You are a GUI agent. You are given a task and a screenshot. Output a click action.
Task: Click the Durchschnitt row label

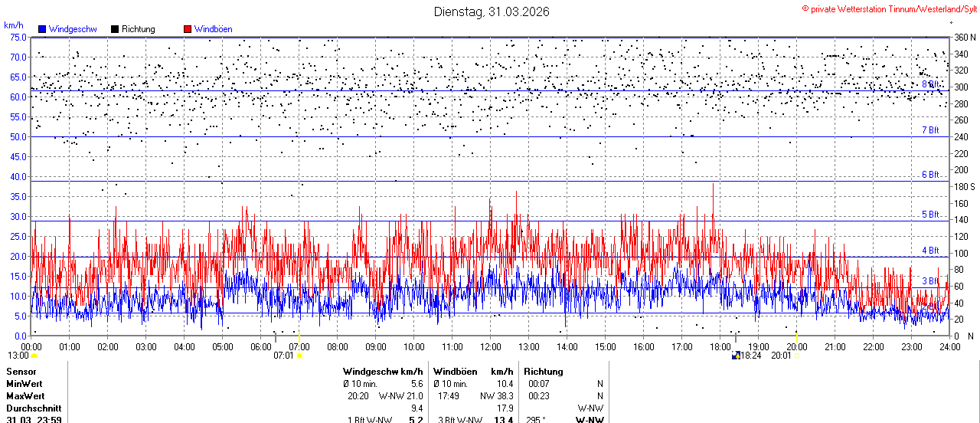click(33, 408)
